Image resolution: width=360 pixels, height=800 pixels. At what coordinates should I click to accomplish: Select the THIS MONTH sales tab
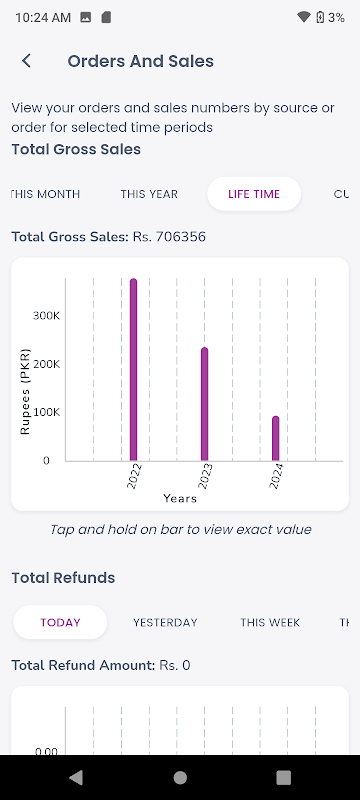[x=45, y=194]
